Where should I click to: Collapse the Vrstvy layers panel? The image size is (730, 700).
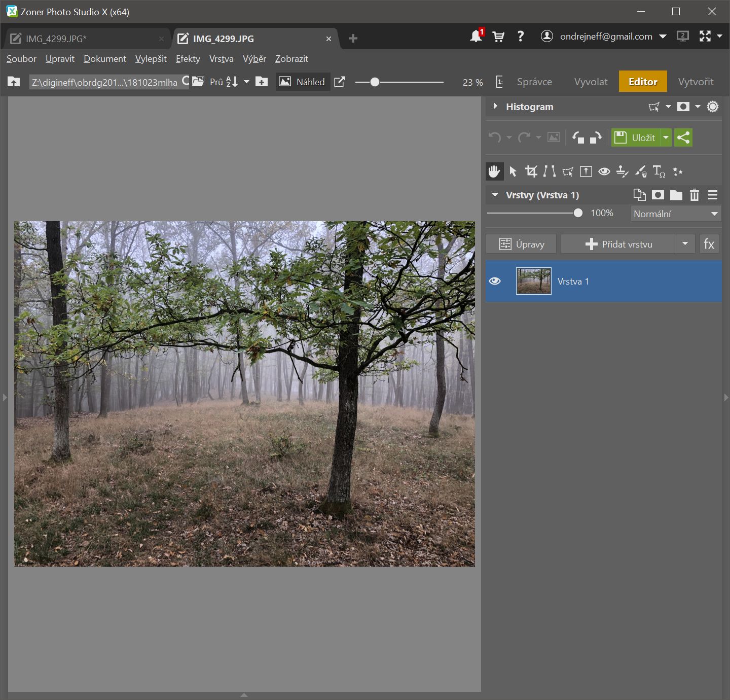click(495, 195)
